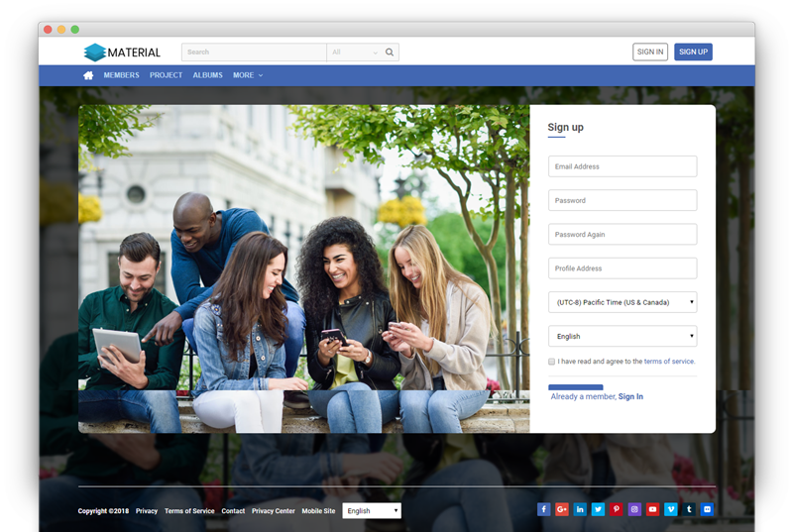This screenshot has width=793, height=532.
Task: Click the SIGN UP button in header
Action: (x=693, y=53)
